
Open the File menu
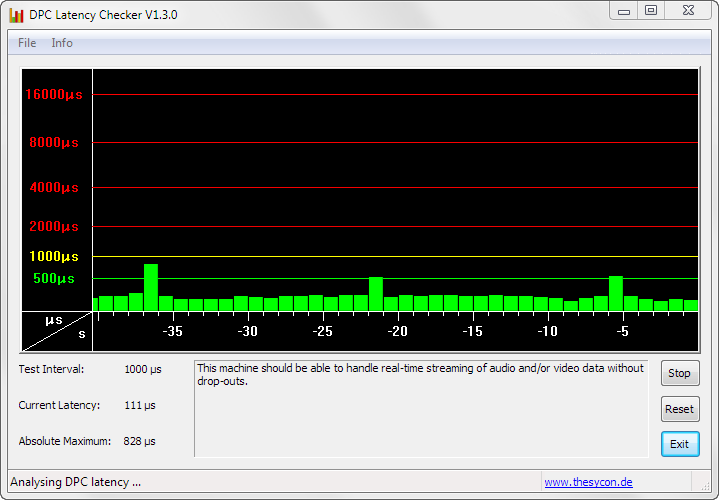[x=27, y=43]
